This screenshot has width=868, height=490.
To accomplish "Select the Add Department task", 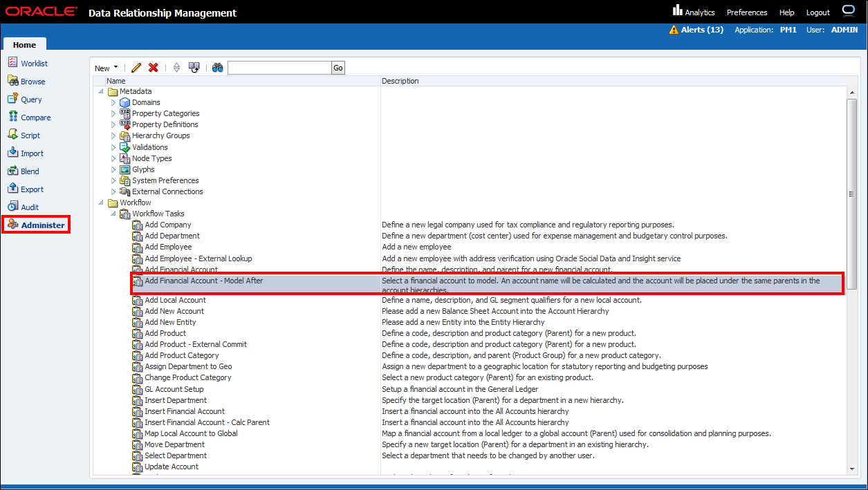I will [172, 236].
